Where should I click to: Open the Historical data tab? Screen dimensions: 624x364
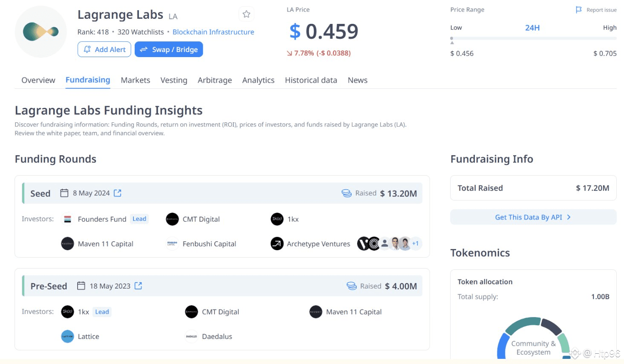[311, 80]
